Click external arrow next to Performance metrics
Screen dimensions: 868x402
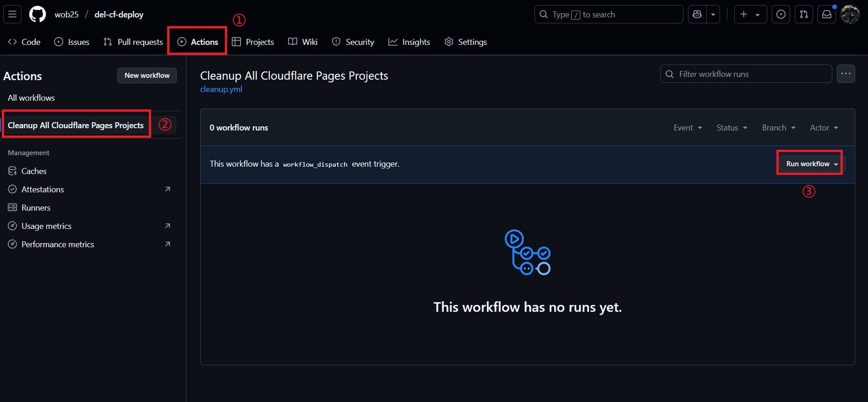click(168, 244)
